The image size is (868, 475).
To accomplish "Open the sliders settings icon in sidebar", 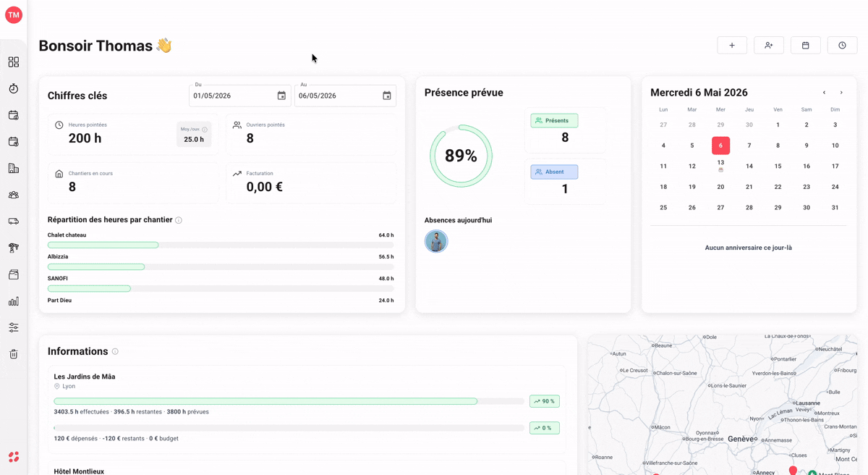I will [14, 327].
